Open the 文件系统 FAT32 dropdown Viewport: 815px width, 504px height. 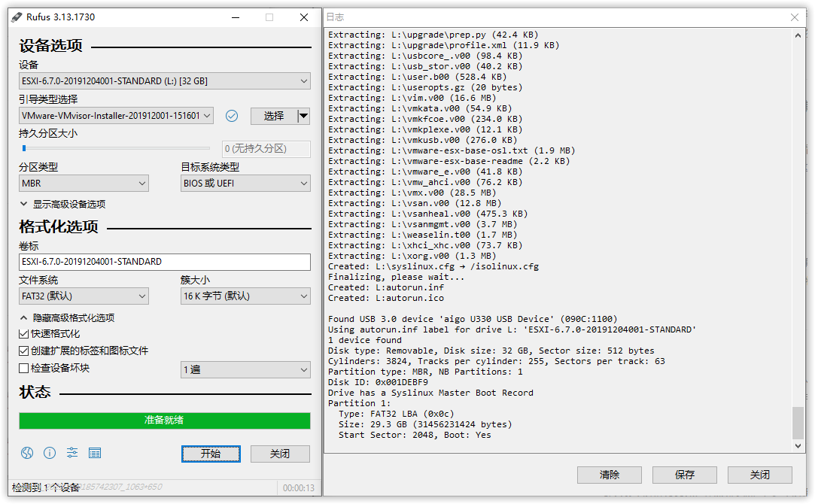[84, 296]
